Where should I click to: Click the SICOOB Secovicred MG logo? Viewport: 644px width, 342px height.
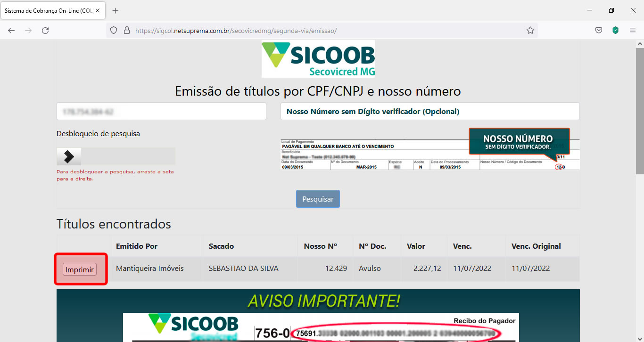tap(318, 58)
